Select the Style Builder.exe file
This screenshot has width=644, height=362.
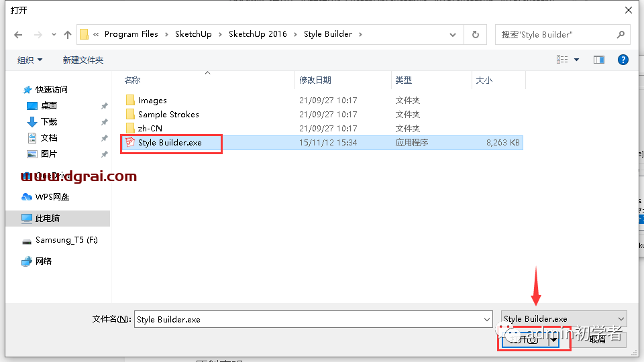[170, 142]
